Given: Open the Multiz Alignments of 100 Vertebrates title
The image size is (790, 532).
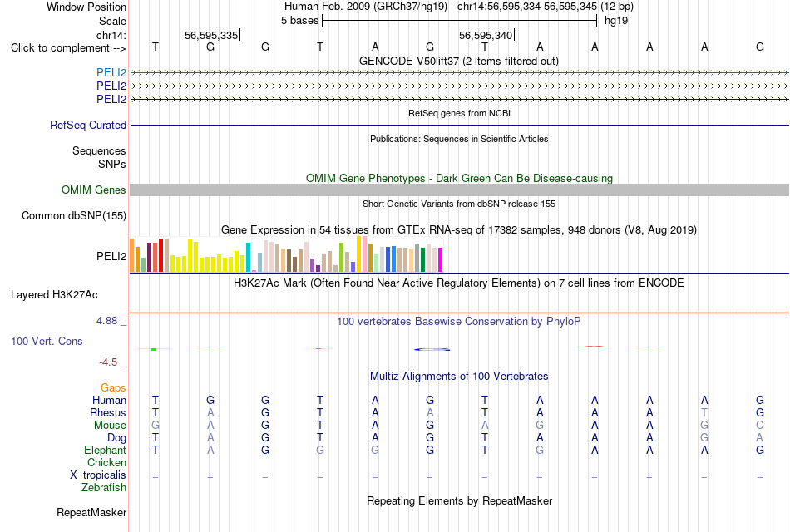Looking at the screenshot, I should [x=459, y=377].
